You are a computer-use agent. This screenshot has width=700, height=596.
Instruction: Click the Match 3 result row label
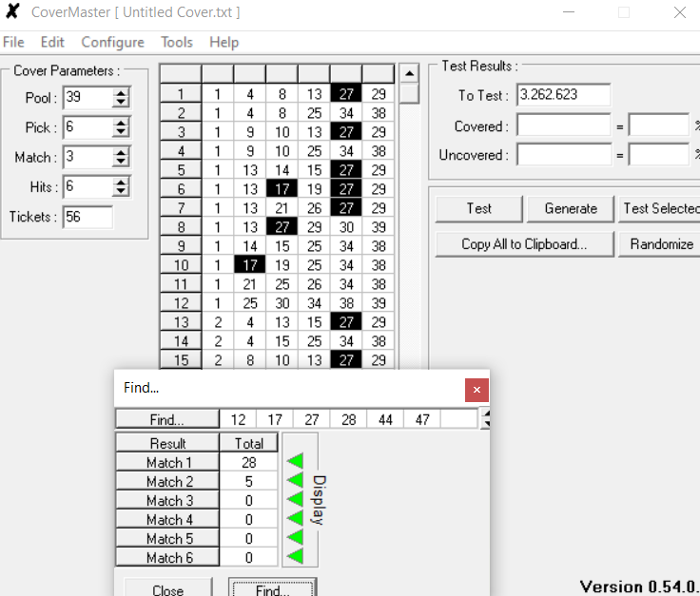click(167, 501)
